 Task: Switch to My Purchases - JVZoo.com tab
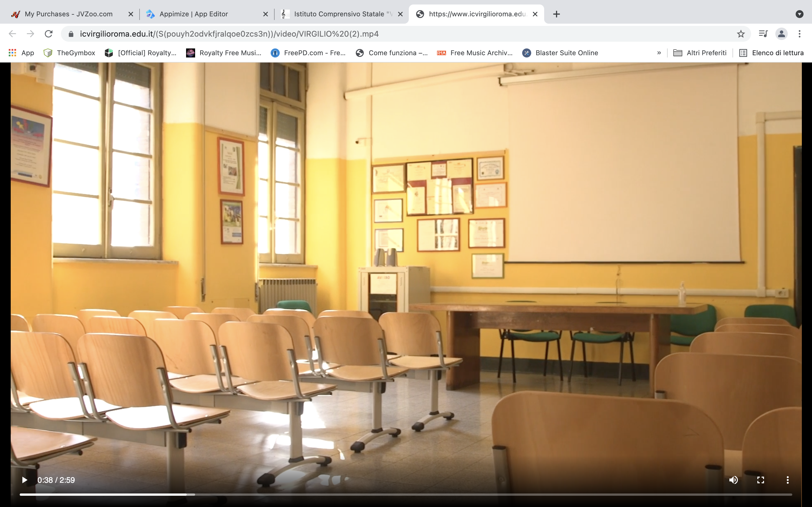[x=69, y=14]
